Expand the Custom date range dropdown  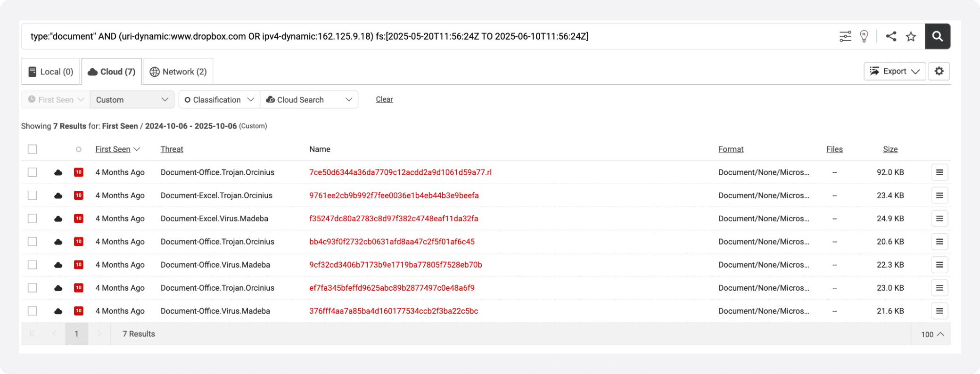pyautogui.click(x=132, y=100)
